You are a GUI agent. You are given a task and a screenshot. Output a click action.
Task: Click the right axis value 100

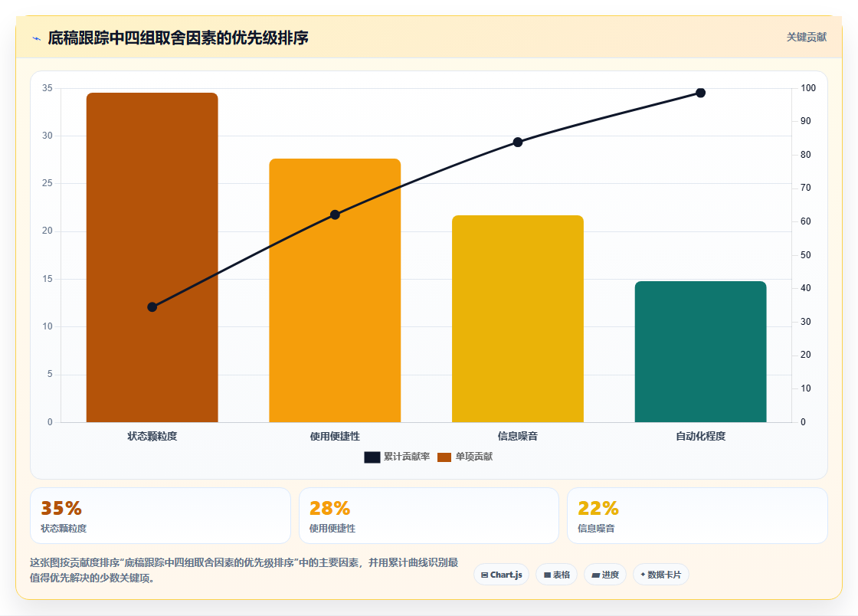(807, 88)
